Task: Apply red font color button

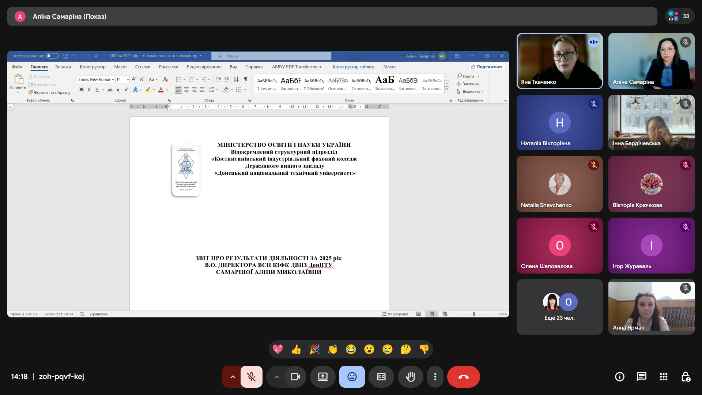Action: (x=161, y=90)
